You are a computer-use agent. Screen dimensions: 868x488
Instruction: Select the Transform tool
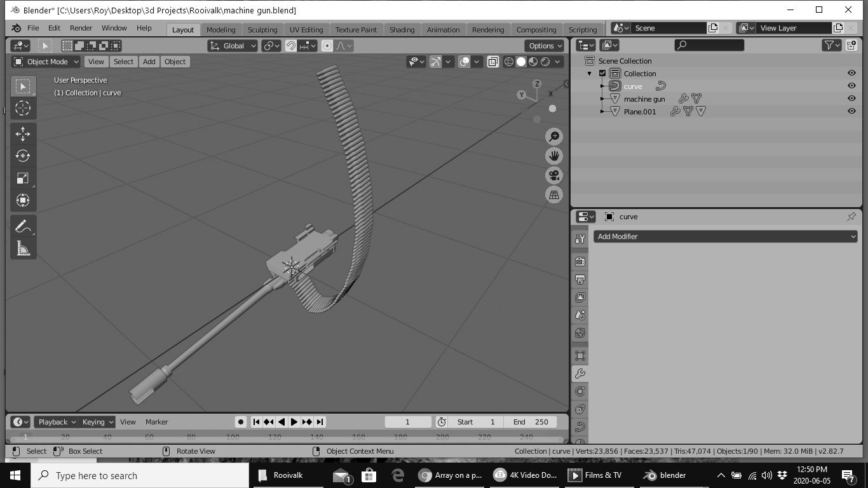pyautogui.click(x=23, y=200)
